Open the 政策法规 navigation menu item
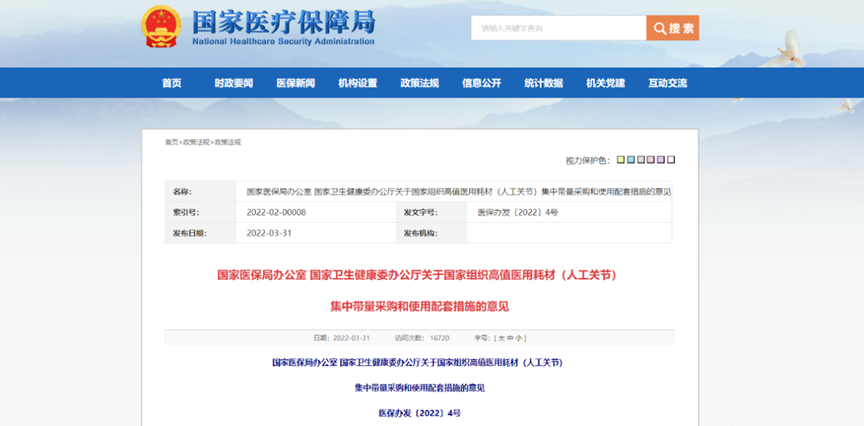864x426 pixels. (x=419, y=83)
